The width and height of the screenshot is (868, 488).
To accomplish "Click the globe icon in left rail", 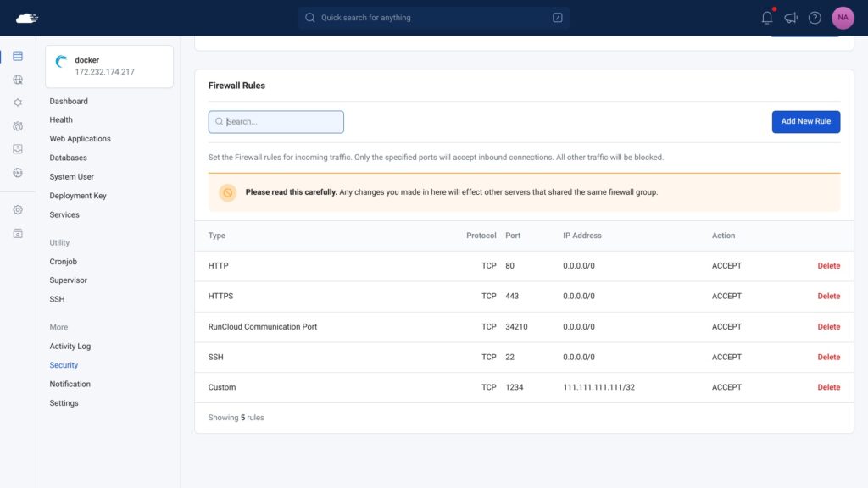I will click(18, 80).
